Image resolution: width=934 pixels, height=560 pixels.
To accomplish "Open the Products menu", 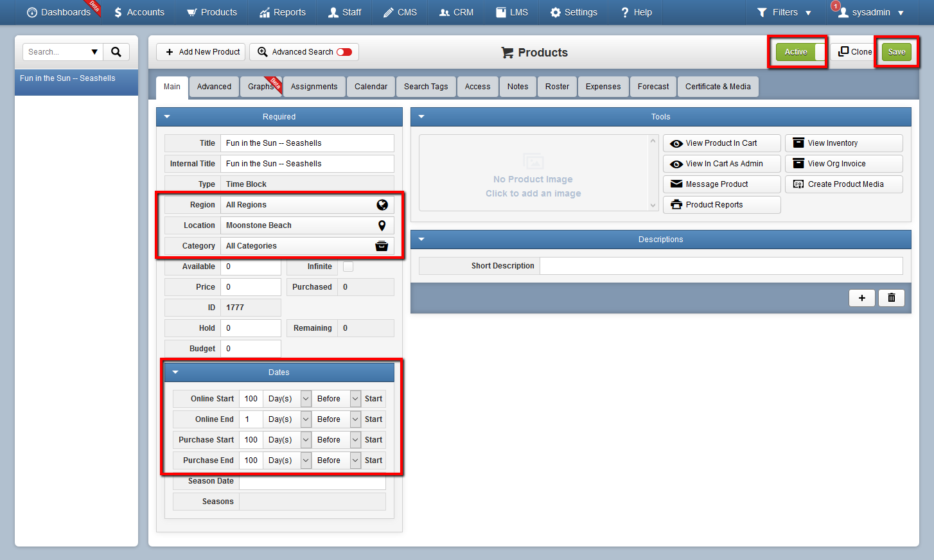I will click(212, 12).
